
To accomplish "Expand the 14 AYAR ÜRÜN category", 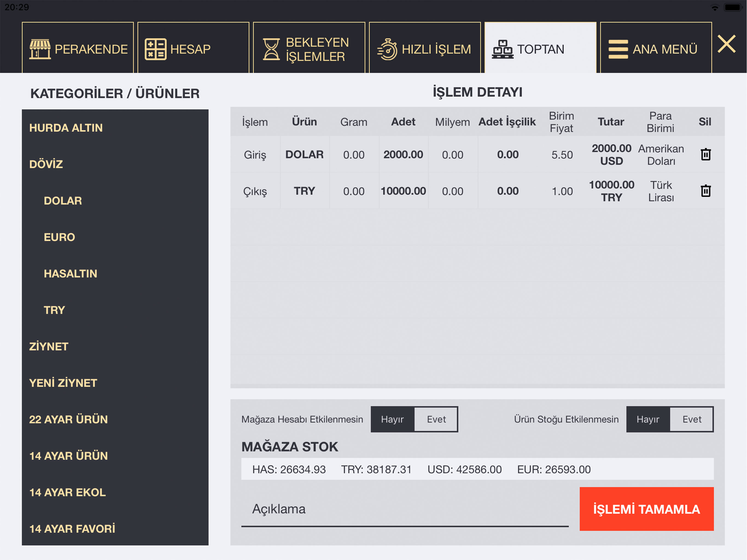I will tap(115, 456).
